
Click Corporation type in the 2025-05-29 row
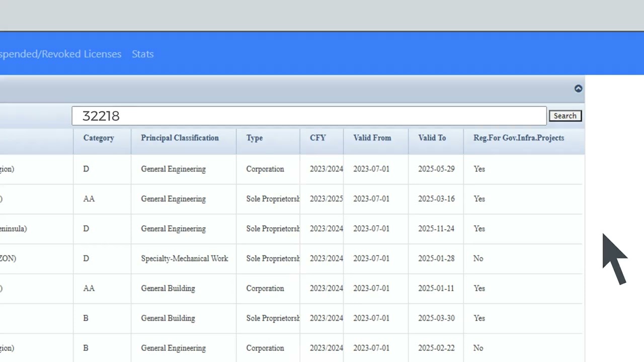coord(265,169)
